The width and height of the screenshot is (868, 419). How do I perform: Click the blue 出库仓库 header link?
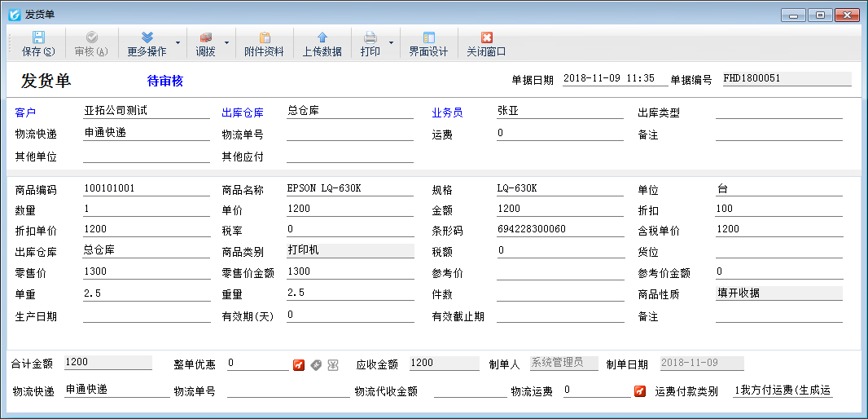(x=243, y=112)
